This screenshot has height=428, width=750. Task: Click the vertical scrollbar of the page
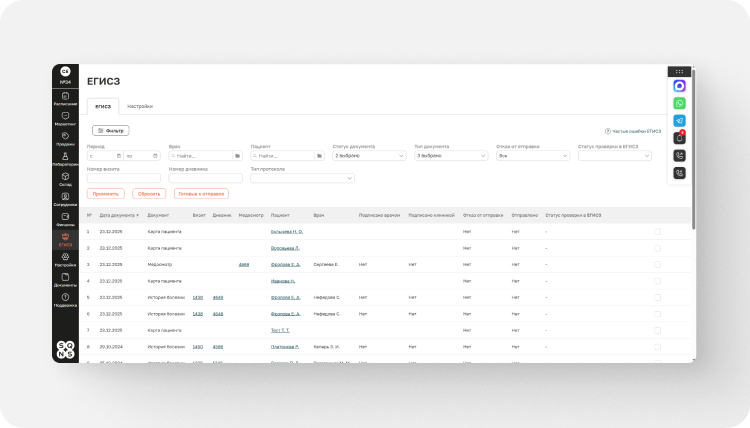tap(693, 148)
